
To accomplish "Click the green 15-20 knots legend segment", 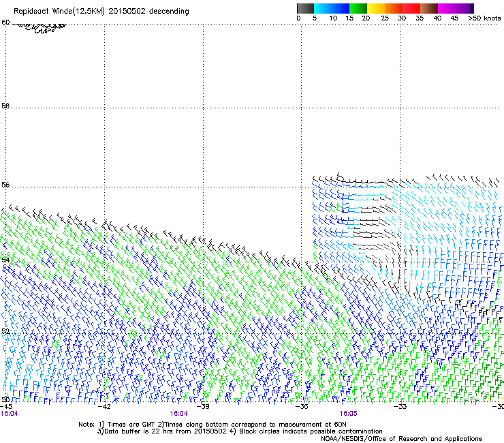I will click(x=358, y=8).
